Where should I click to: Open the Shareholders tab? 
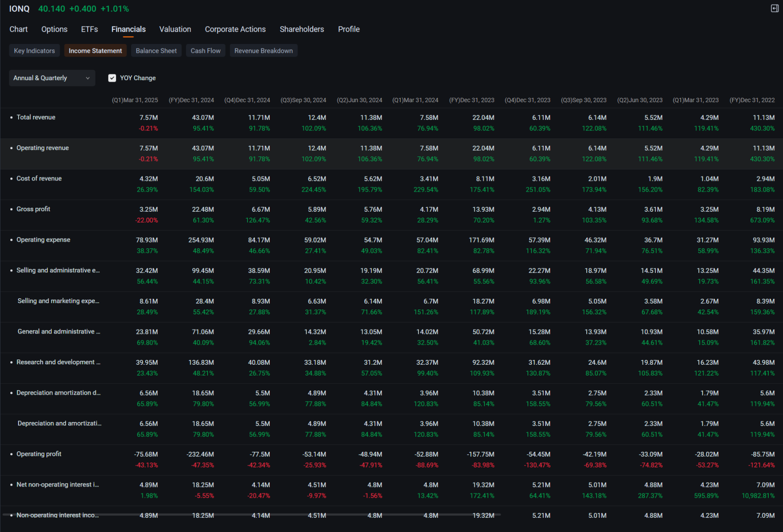coord(302,29)
